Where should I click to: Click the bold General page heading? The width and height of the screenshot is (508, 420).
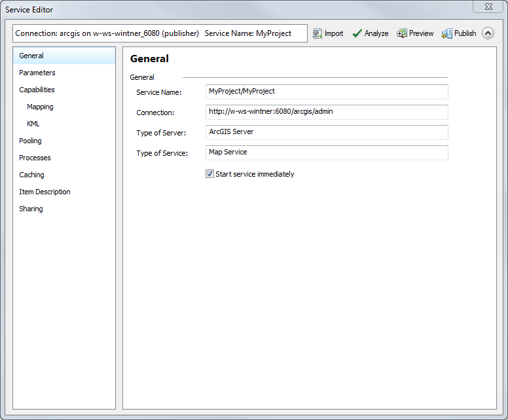[149, 59]
